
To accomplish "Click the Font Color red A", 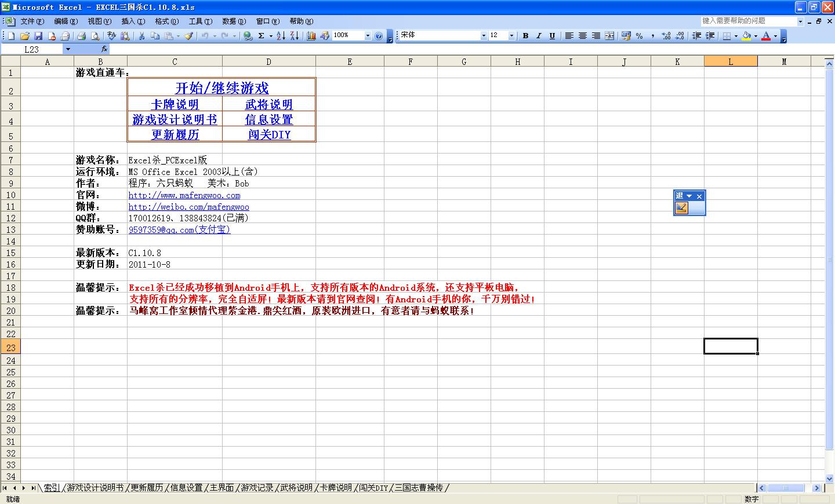I will (x=766, y=36).
